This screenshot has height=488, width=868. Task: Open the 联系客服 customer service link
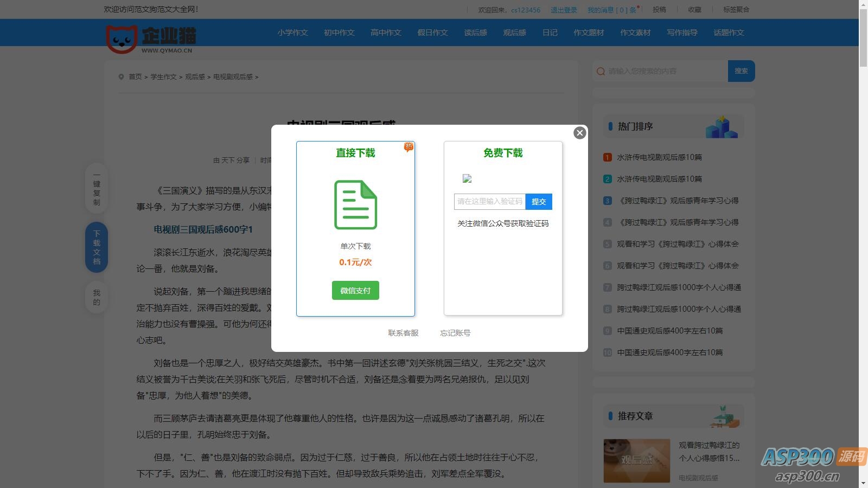403,332
